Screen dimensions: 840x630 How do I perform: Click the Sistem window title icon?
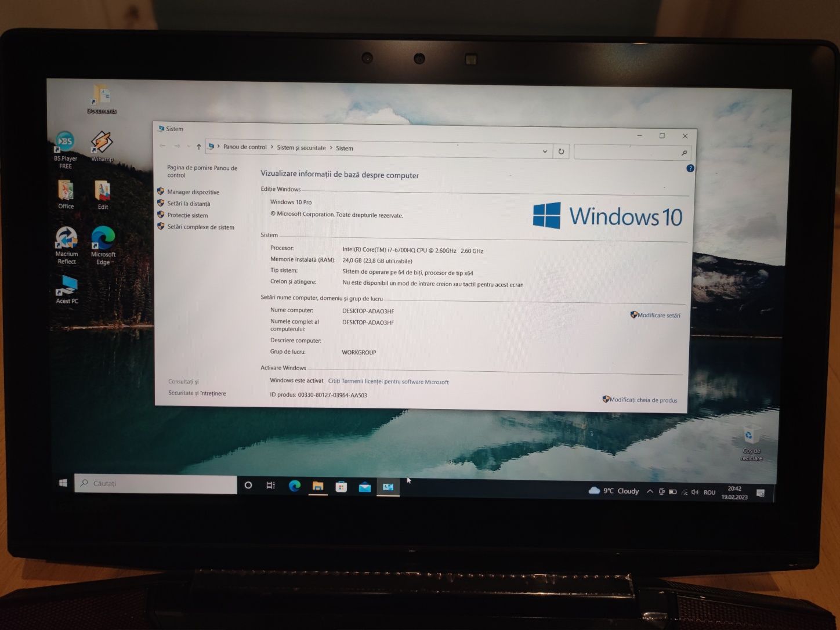(161, 128)
